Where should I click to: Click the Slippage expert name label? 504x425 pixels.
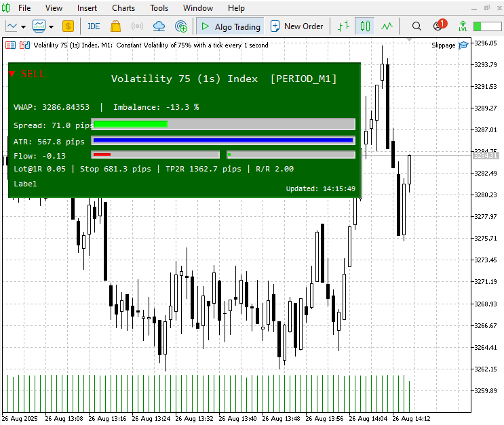443,45
